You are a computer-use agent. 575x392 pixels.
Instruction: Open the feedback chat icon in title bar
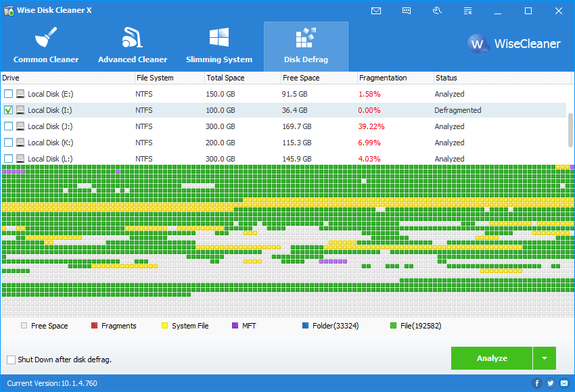(x=407, y=11)
